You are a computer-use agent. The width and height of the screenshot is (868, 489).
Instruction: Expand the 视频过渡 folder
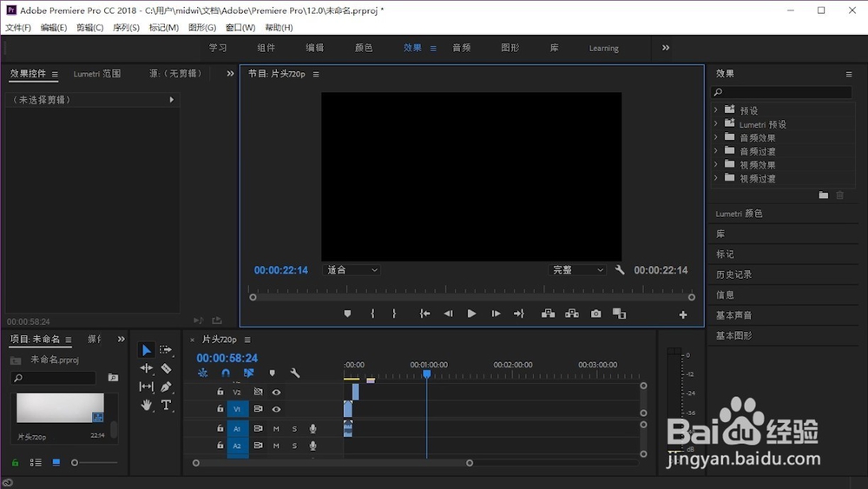pyautogui.click(x=716, y=178)
